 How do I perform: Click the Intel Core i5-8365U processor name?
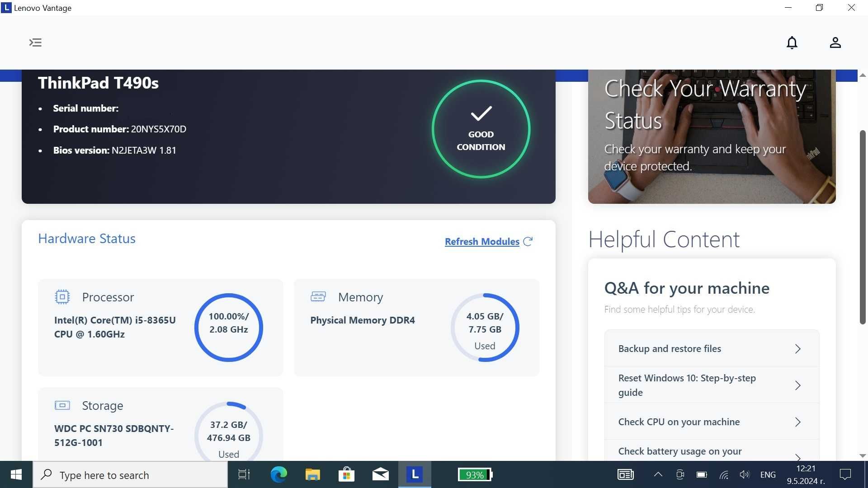coord(115,327)
